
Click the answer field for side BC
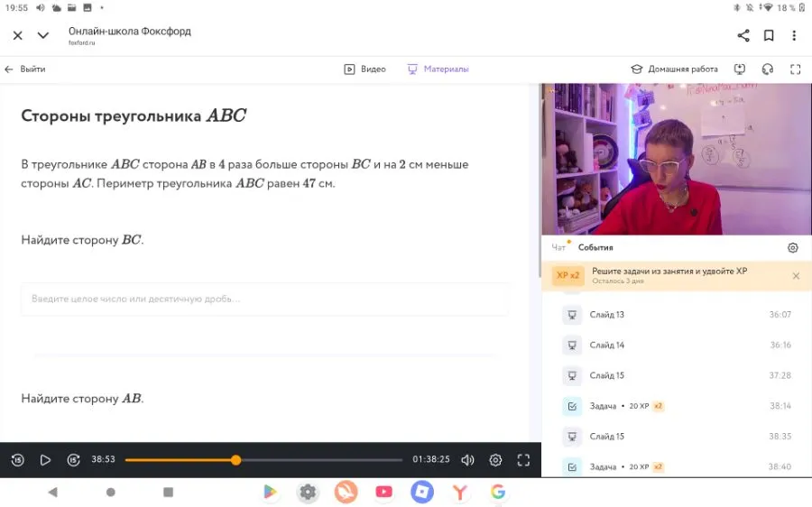pyautogui.click(x=264, y=299)
